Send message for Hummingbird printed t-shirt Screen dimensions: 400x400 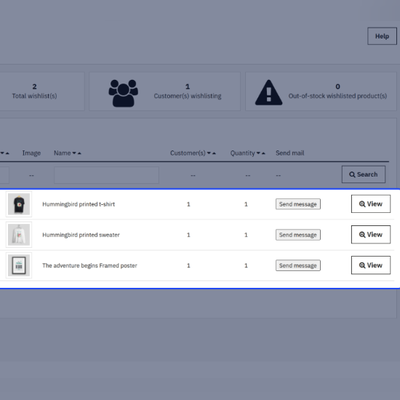click(x=298, y=204)
